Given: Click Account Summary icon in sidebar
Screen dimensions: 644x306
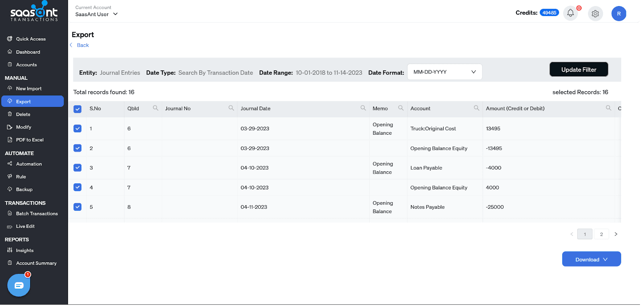Looking at the screenshot, I should point(10,263).
